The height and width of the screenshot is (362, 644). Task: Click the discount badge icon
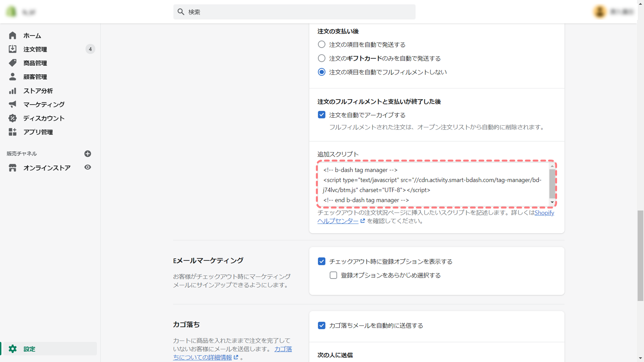click(13, 118)
